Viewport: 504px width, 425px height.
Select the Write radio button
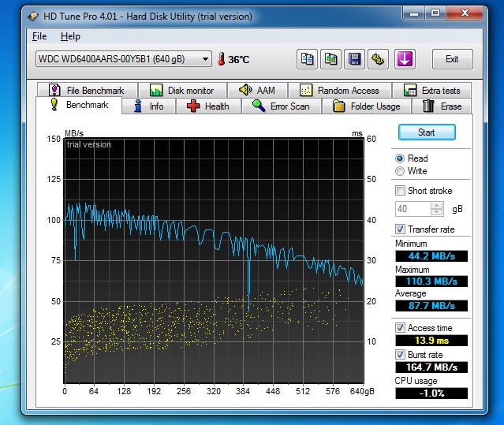click(400, 171)
